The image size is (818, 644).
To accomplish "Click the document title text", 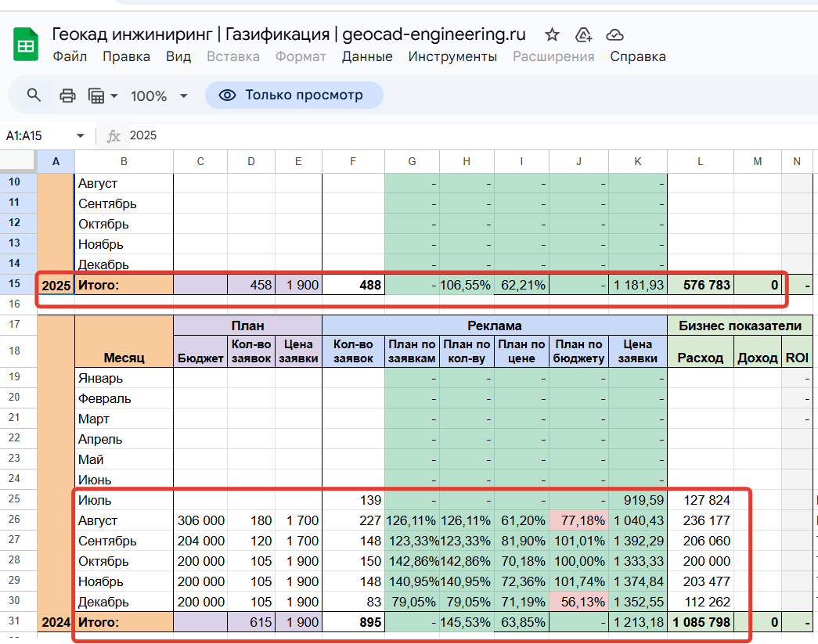I will pos(289,34).
